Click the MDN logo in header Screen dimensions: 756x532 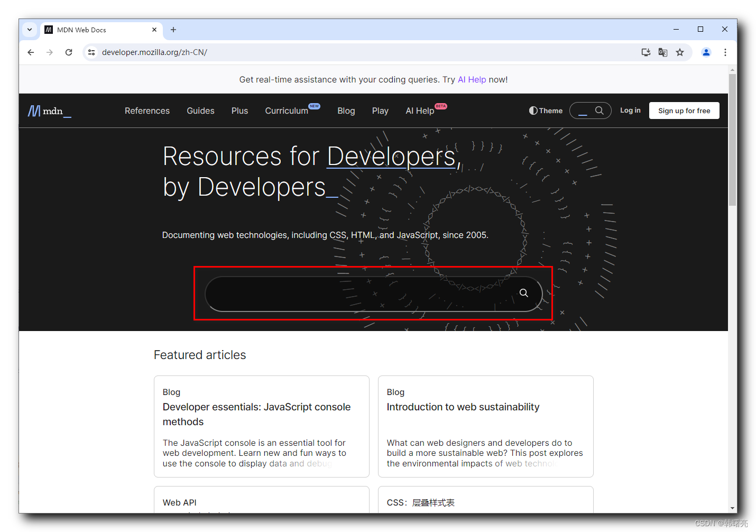pyautogui.click(x=49, y=111)
